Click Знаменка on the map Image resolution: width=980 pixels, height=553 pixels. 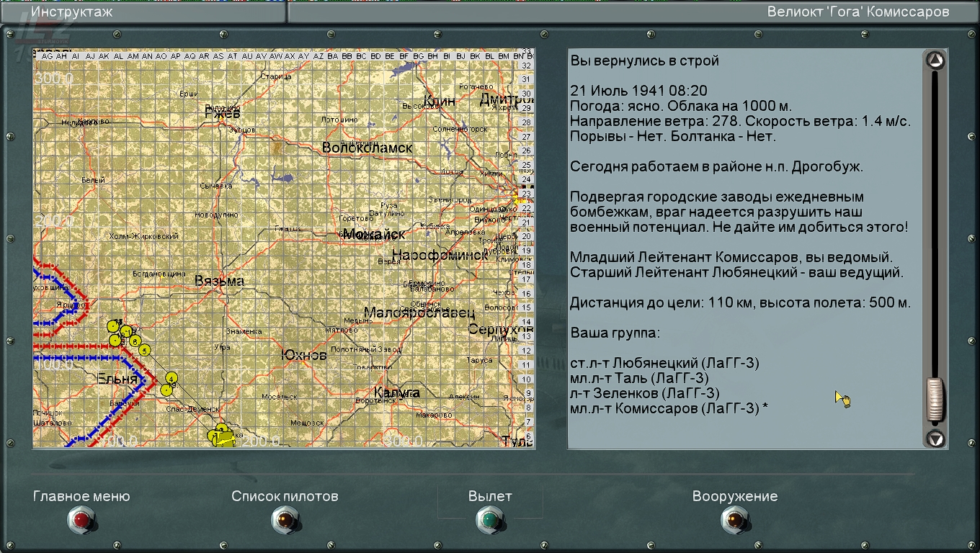pyautogui.click(x=244, y=331)
